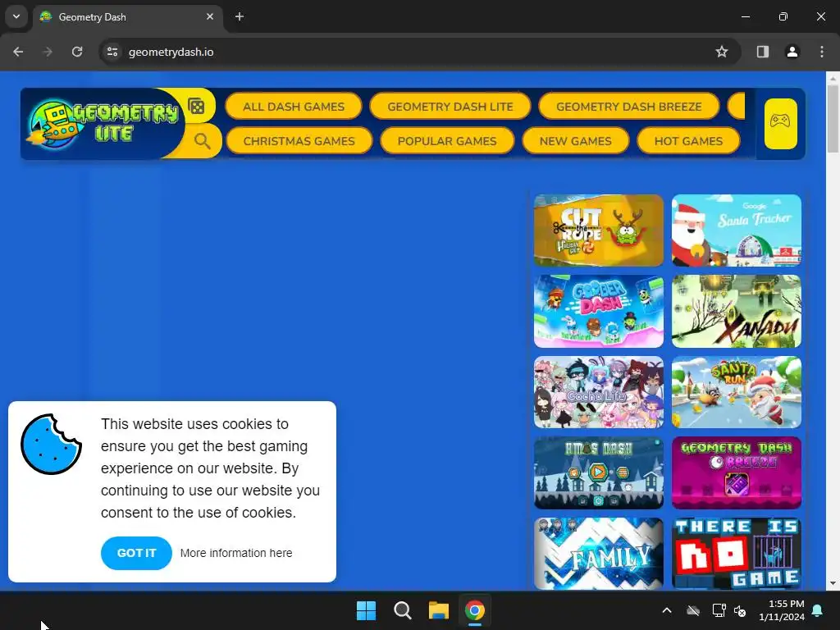The width and height of the screenshot is (840, 630).
Task: Open the Chrome profile icon
Action: [792, 52]
